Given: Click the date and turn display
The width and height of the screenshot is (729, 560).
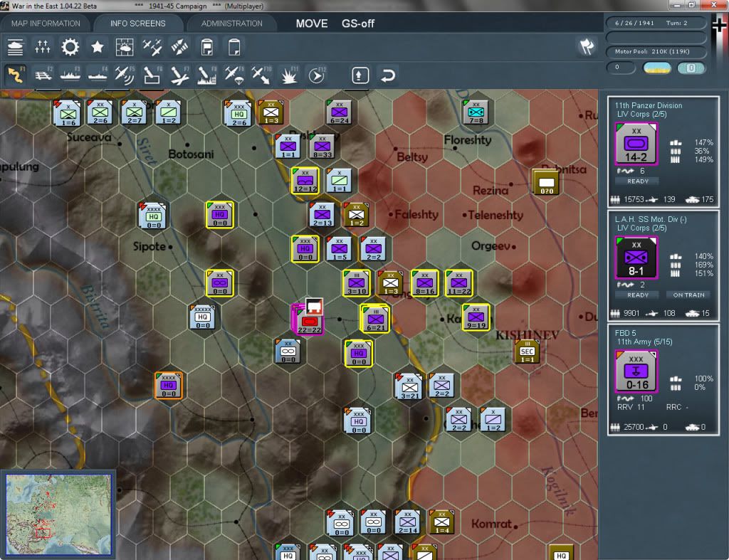Looking at the screenshot, I should coord(655,23).
